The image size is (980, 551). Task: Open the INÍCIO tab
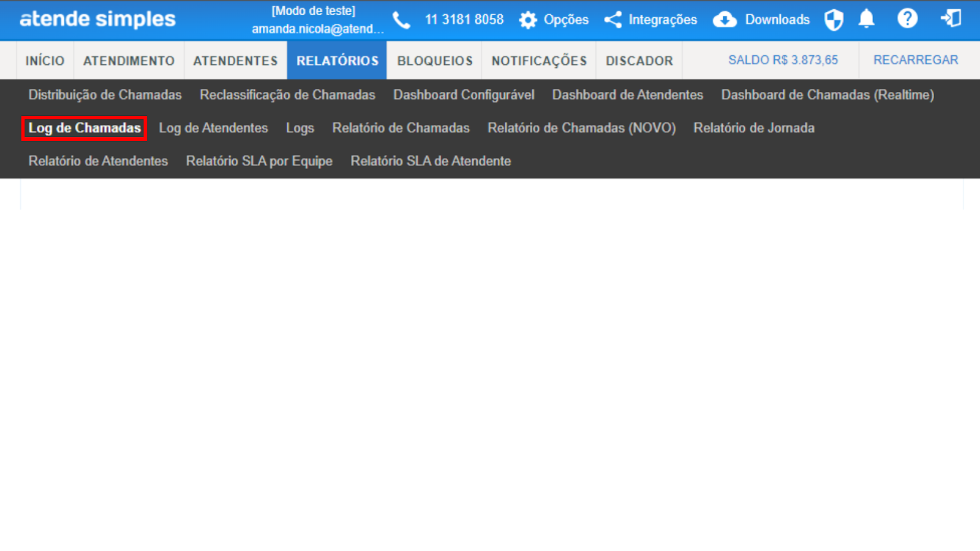(x=45, y=61)
